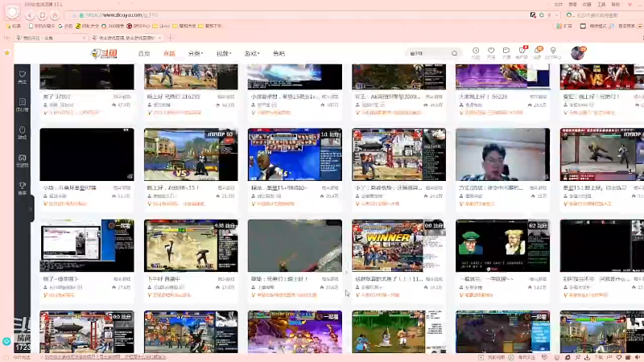Open a new browser tab with plus button

(x=170, y=38)
